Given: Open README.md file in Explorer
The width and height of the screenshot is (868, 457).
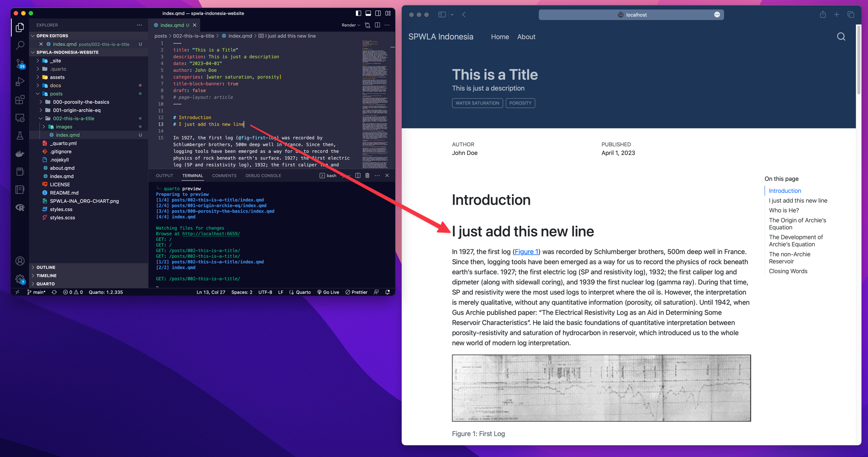Looking at the screenshot, I should 64,193.
